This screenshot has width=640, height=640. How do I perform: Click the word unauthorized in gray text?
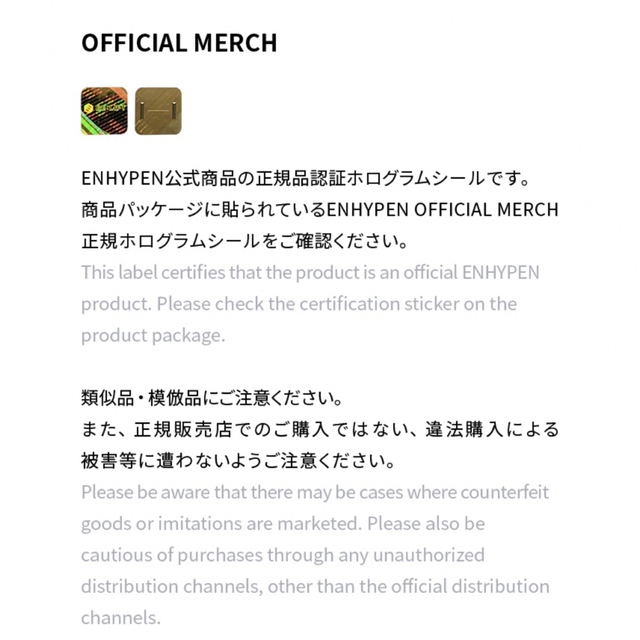coord(429,556)
